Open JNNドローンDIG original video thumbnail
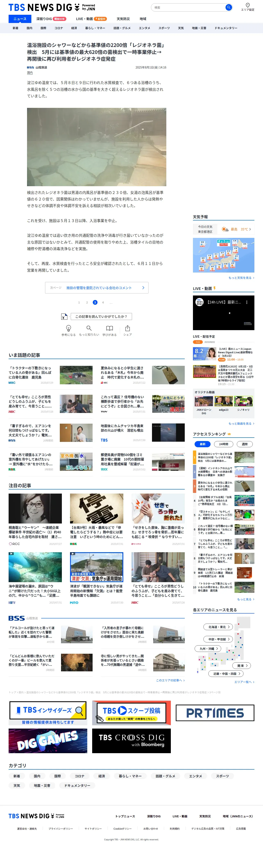263x868 pixels. coord(204,401)
